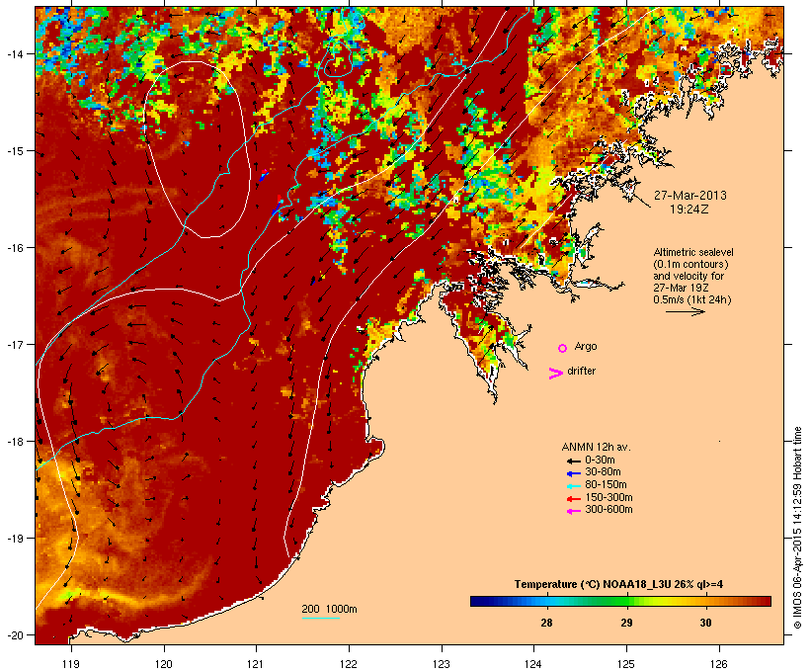Click the -20 latitude axis label
The width and height of the screenshot is (810, 672).
[14, 634]
